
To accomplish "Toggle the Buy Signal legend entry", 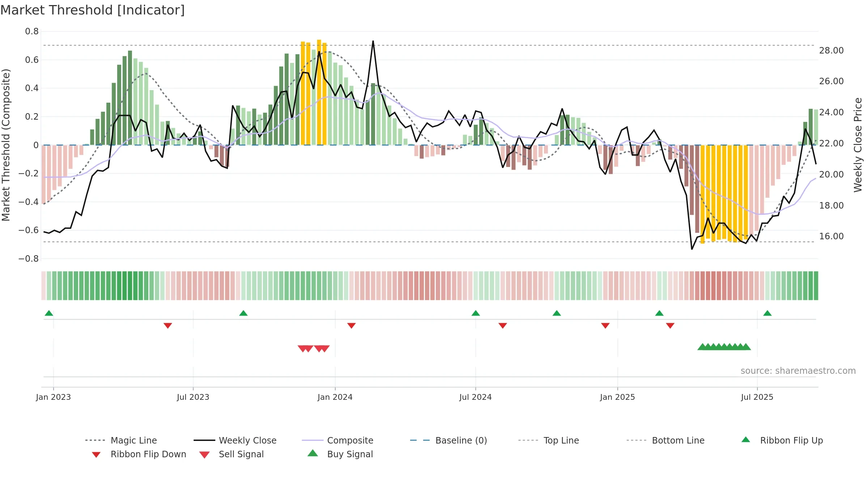I will 340,454.
